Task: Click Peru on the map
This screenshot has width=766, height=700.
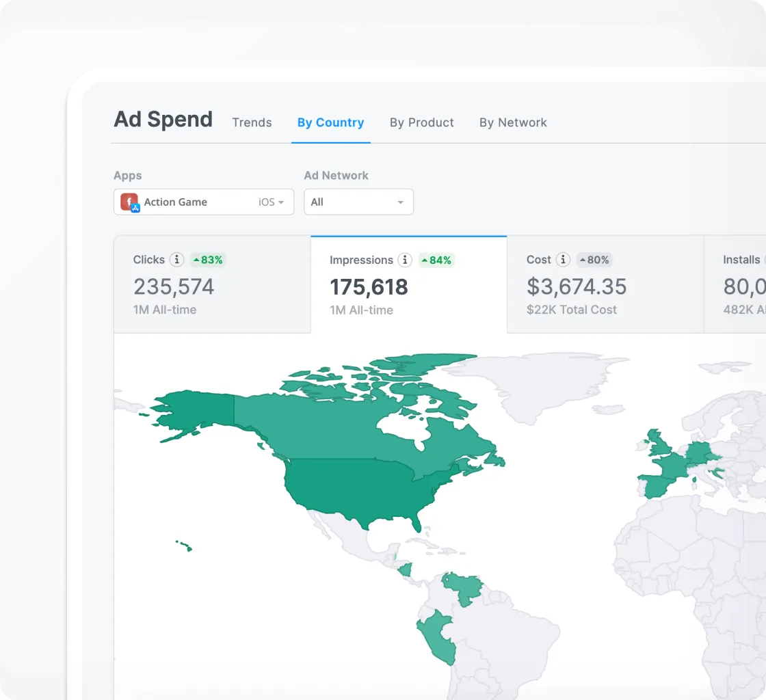Action: tap(437, 637)
